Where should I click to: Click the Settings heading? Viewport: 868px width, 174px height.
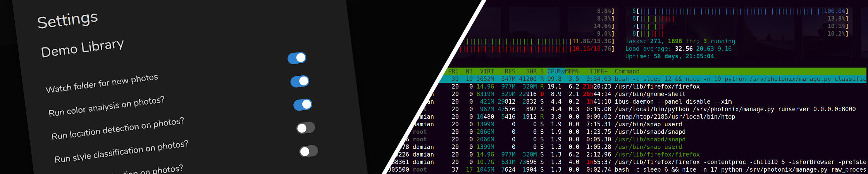[67, 20]
